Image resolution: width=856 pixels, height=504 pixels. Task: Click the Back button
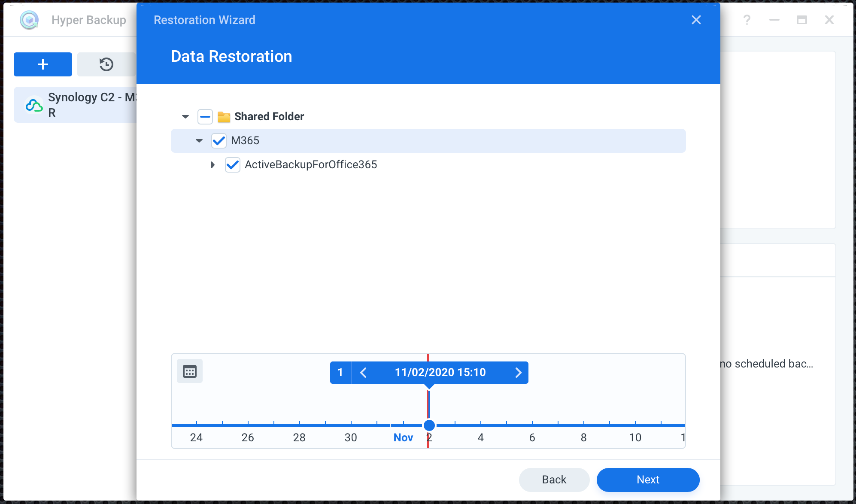coord(554,480)
